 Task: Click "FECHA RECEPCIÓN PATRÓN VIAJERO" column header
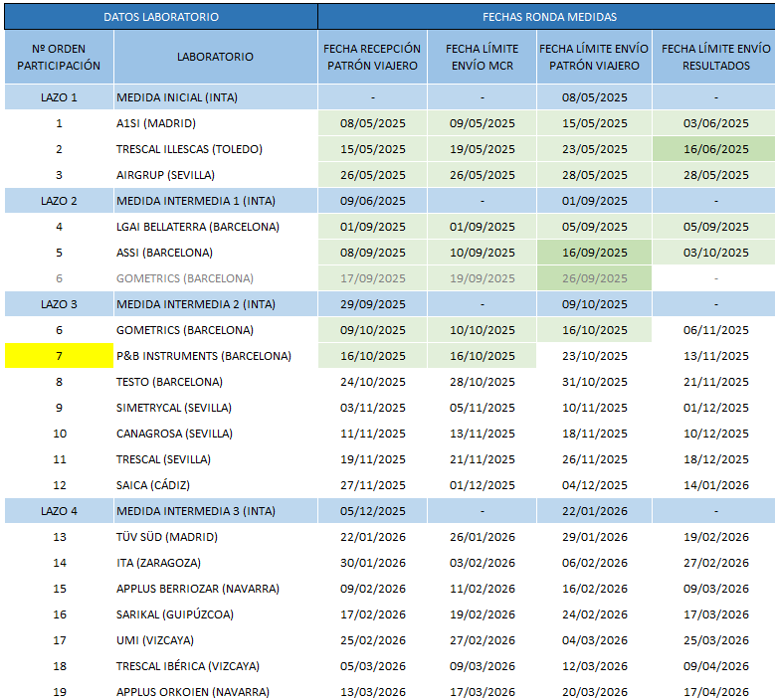point(372,57)
